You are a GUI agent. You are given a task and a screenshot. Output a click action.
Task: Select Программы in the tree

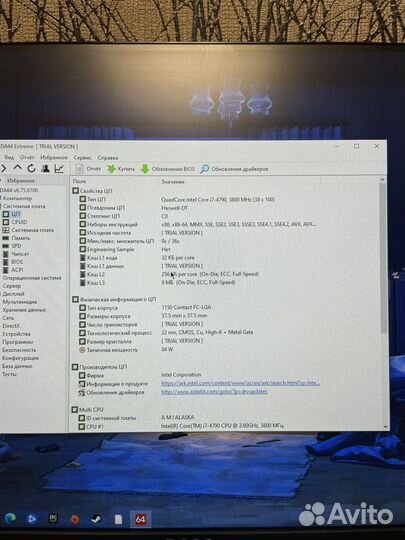[x=18, y=342]
